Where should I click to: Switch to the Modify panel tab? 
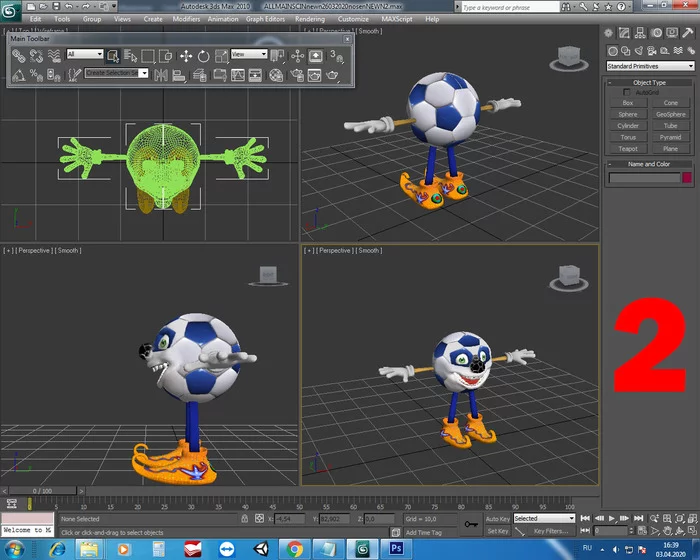[x=624, y=33]
